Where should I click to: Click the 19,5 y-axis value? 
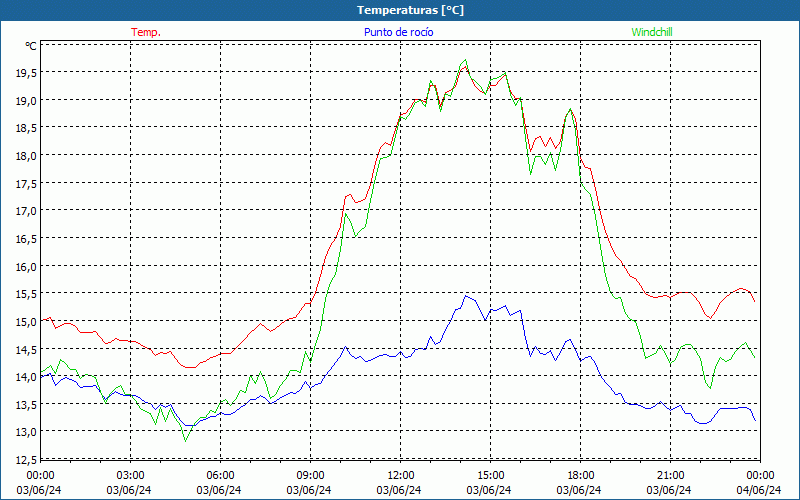click(26, 73)
